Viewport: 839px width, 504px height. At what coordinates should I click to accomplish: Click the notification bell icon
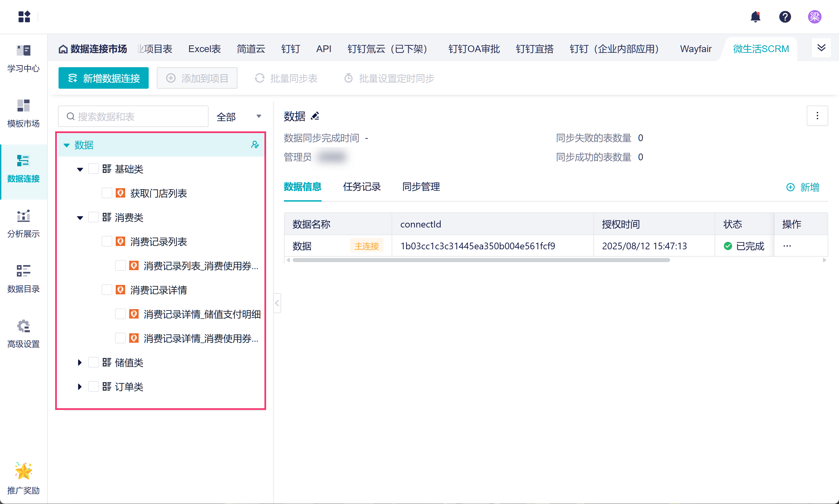(755, 17)
